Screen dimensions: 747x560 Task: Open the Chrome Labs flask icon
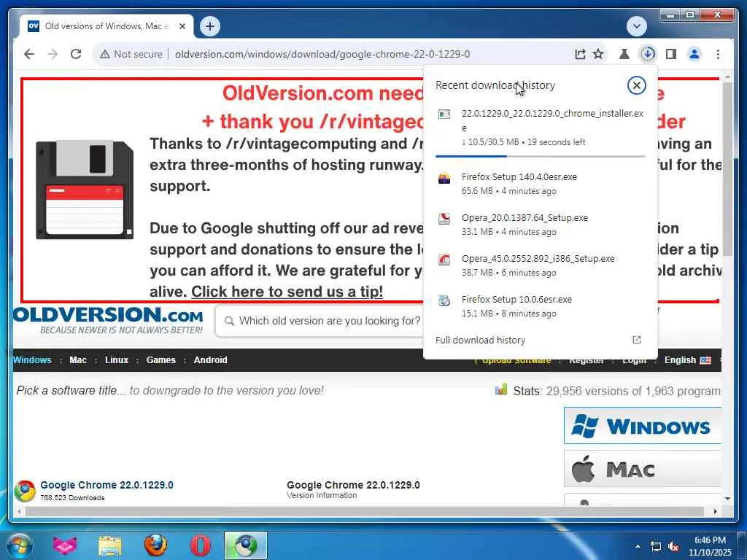click(x=624, y=54)
